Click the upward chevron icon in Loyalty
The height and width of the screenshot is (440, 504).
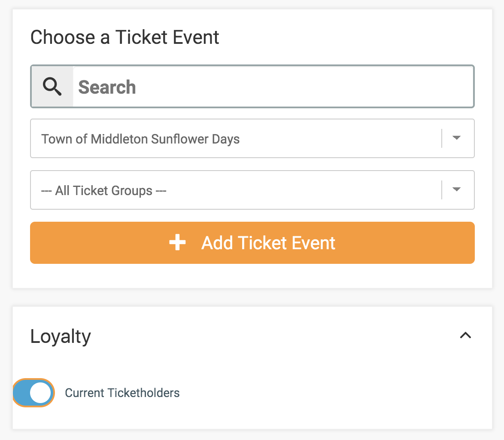pos(465,336)
